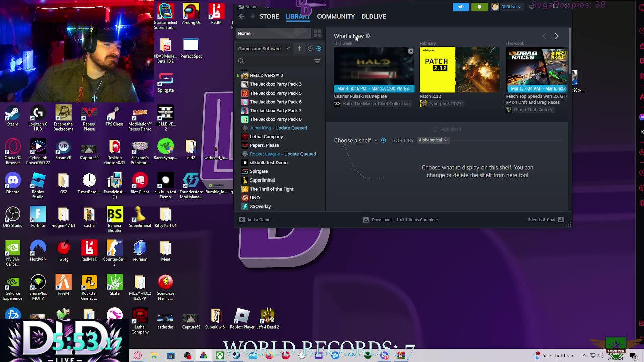Open Alphabetical sort dropdown

click(433, 140)
